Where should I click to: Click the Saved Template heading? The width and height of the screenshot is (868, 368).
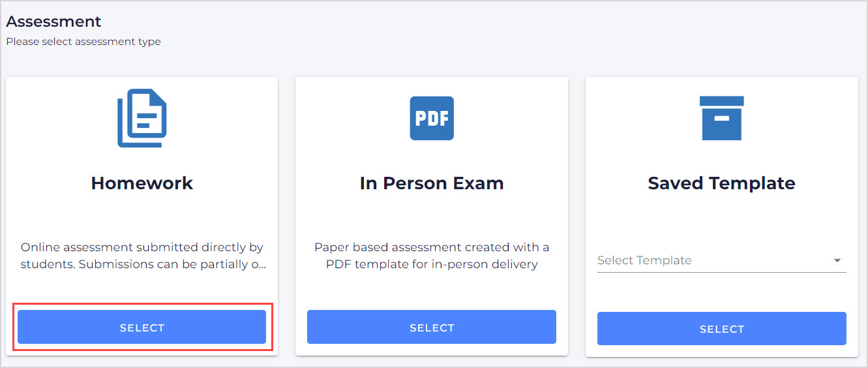tap(721, 183)
